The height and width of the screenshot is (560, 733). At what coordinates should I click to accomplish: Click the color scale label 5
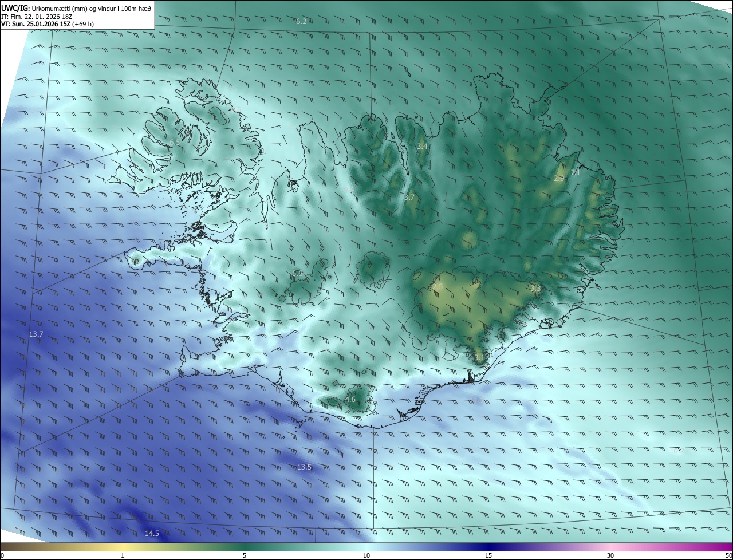point(245,555)
